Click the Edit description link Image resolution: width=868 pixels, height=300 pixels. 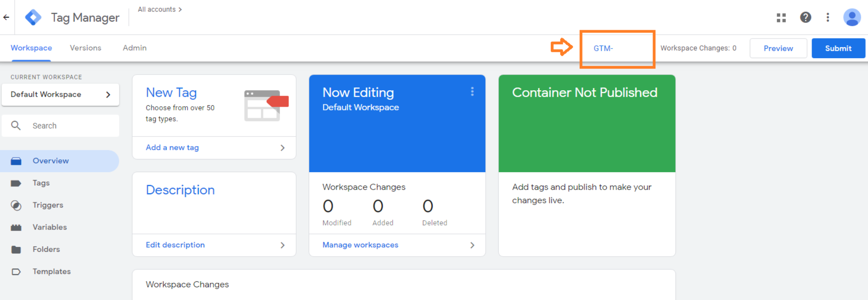tap(175, 245)
